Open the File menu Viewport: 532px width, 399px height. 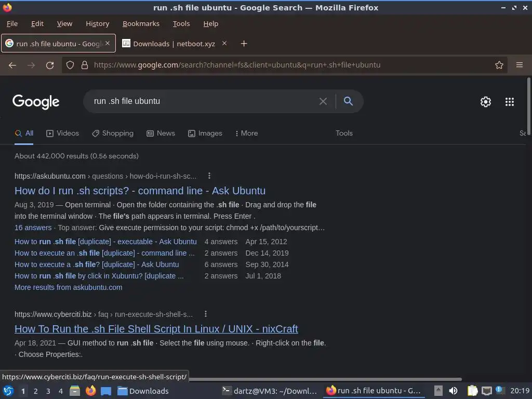[x=12, y=24]
